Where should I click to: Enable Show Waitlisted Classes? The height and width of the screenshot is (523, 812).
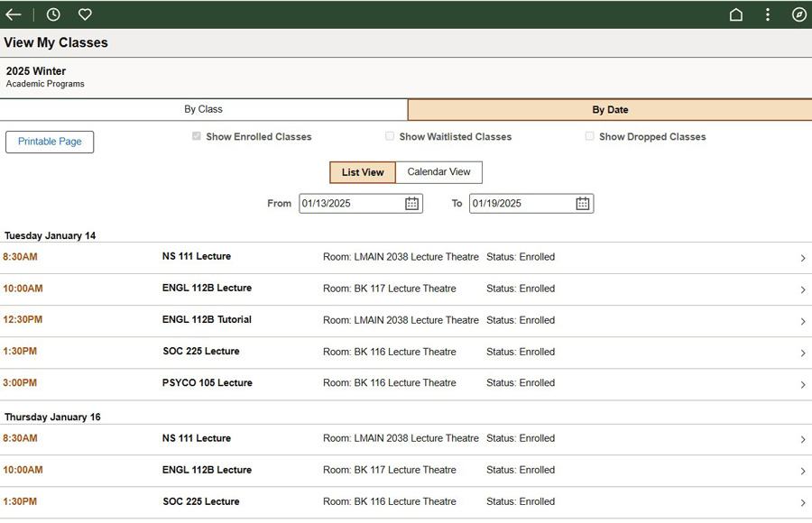[390, 135]
